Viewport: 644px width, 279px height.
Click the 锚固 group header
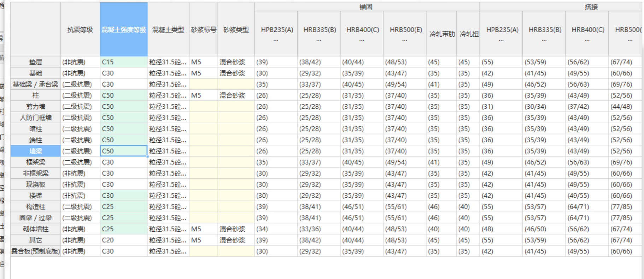click(x=367, y=7)
